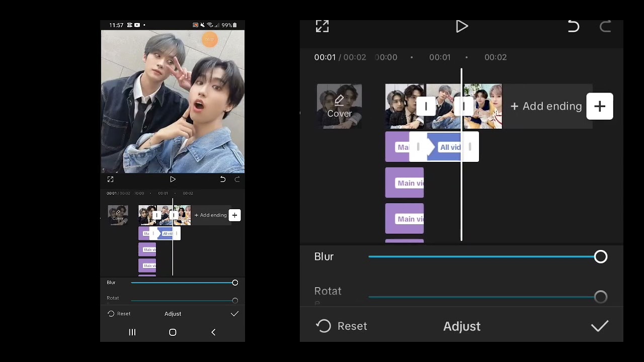The width and height of the screenshot is (644, 362).
Task: Tap the small plus button in phone view
Action: point(234,215)
